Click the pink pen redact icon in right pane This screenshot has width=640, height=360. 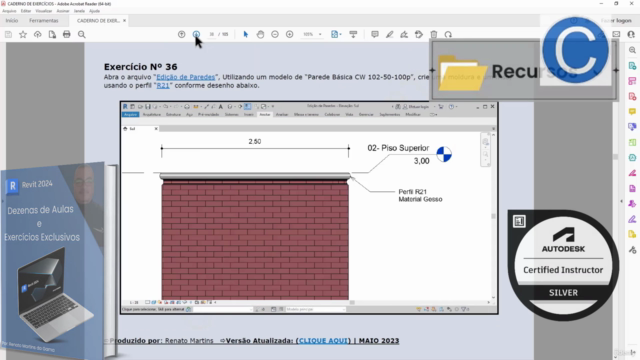632,173
